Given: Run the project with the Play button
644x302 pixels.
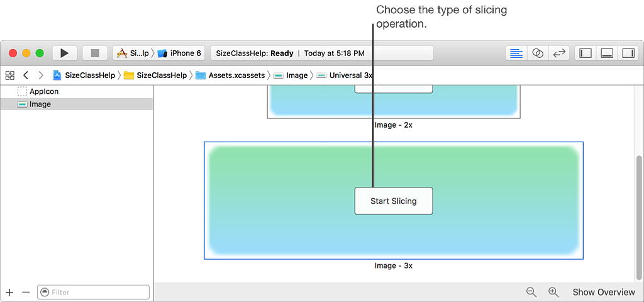Looking at the screenshot, I should click(65, 53).
